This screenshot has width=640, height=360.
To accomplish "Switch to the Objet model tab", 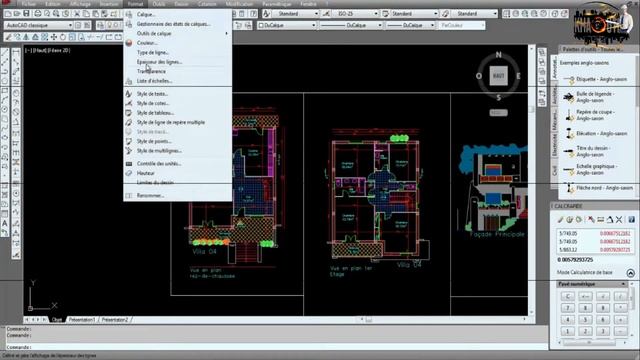I will click(x=57, y=320).
